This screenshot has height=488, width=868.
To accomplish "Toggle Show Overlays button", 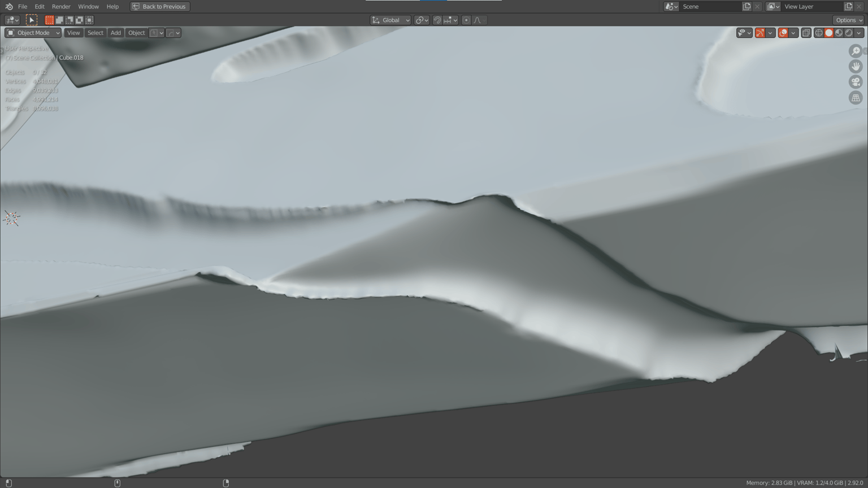I will pos(783,33).
